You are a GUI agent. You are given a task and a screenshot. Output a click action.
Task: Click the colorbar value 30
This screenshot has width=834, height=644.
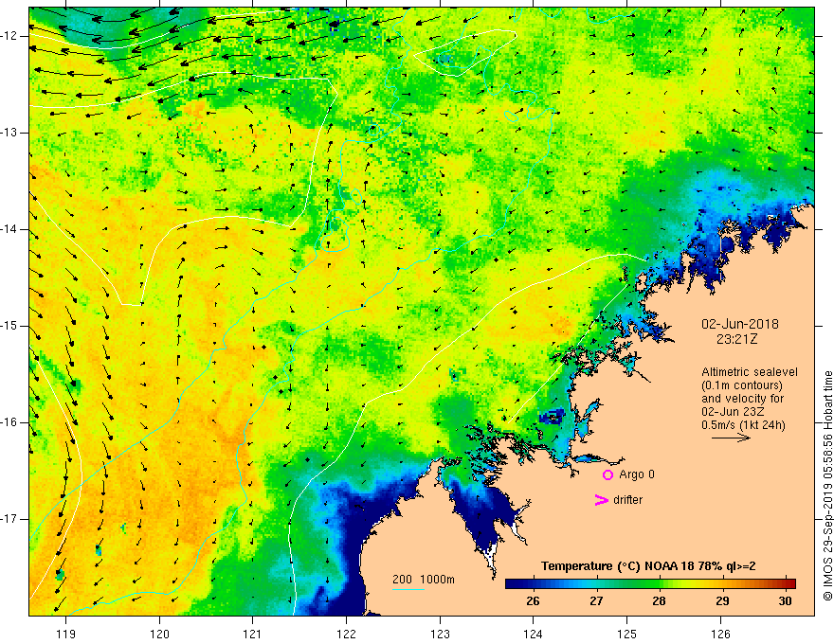[x=785, y=601]
